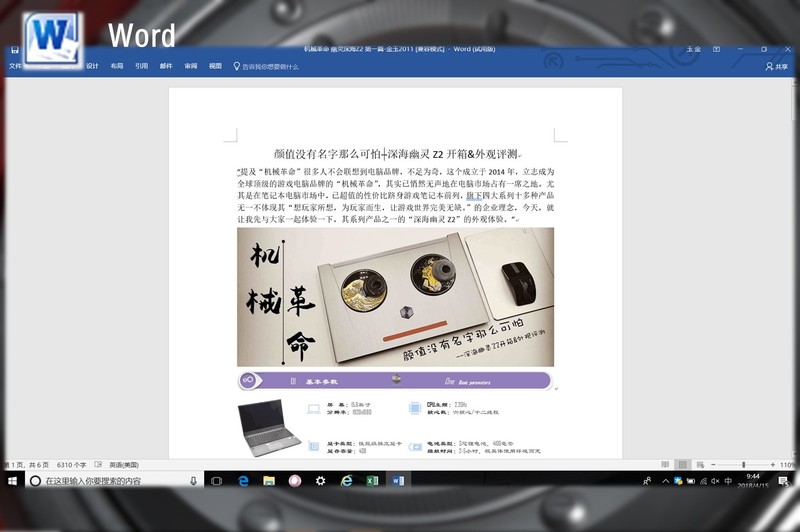Click the zoom out minus button

click(713, 465)
